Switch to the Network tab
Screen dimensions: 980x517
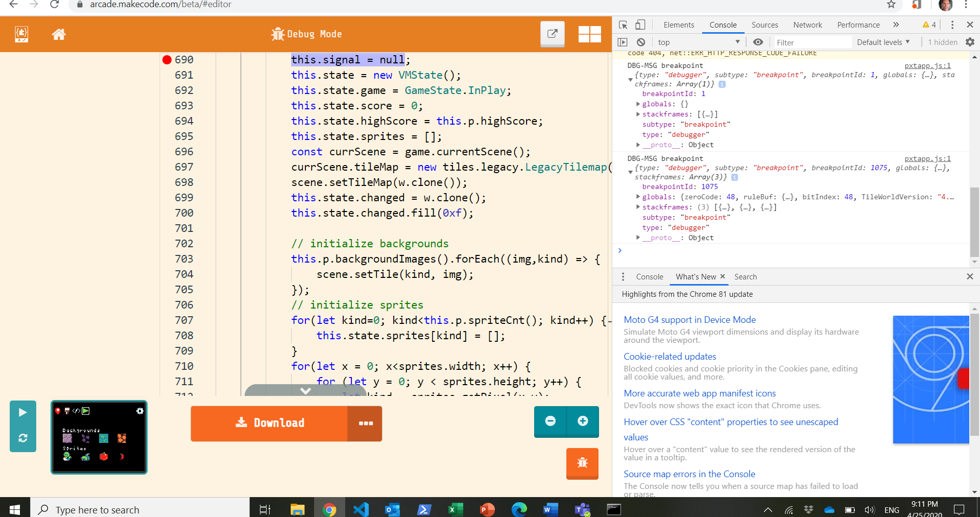pyautogui.click(x=807, y=25)
